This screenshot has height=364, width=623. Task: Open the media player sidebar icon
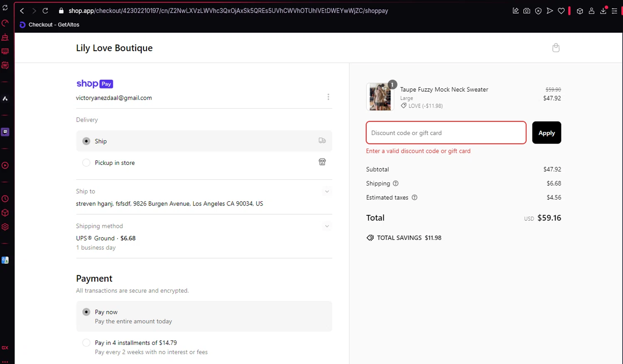point(5,165)
